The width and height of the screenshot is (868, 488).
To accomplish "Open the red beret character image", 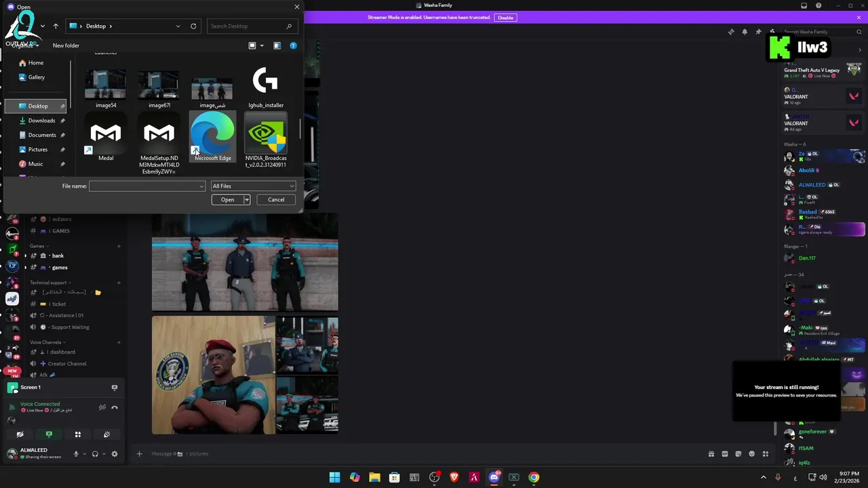I will tap(214, 375).
